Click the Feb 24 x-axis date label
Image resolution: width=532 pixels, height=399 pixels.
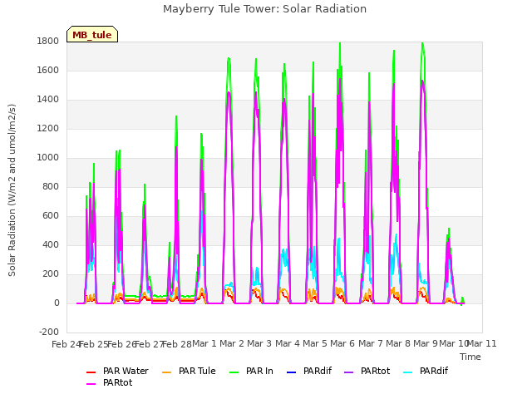[66, 344]
